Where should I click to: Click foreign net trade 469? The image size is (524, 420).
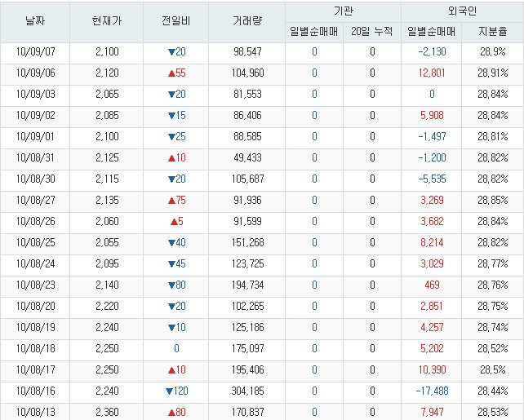coord(432,285)
